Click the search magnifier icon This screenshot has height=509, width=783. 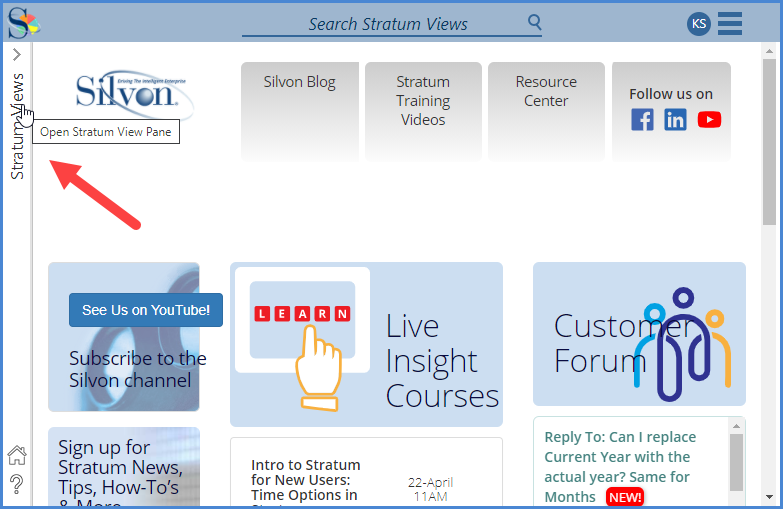point(535,22)
